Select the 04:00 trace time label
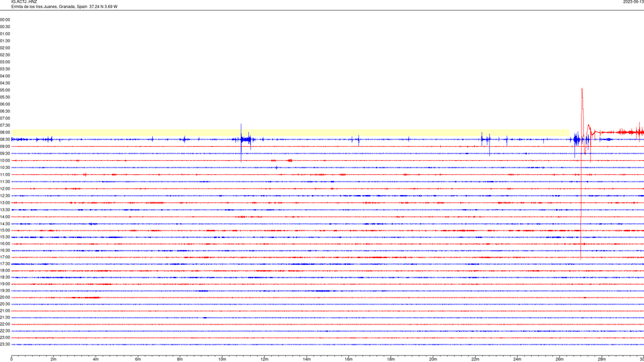644x362 pixels. click(x=5, y=76)
